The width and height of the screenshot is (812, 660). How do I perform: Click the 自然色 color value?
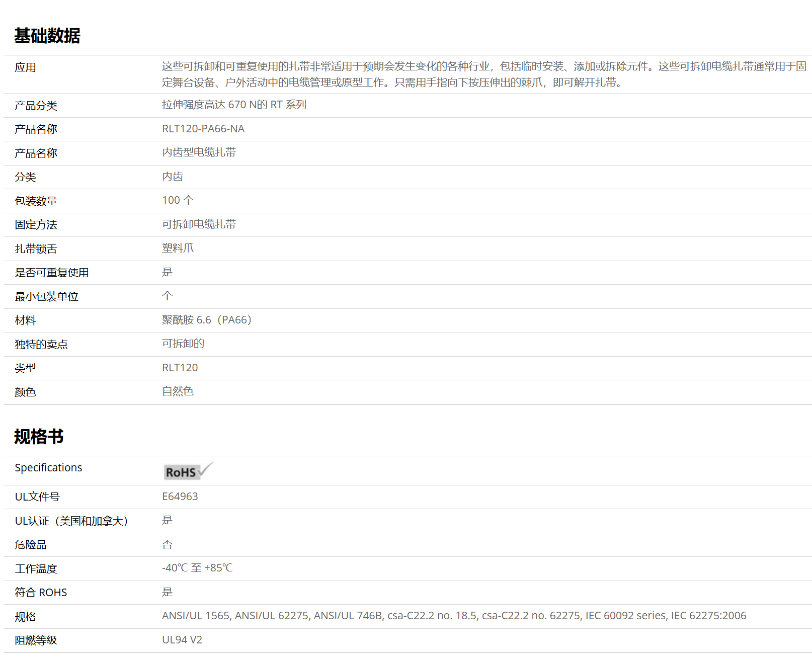(x=178, y=391)
